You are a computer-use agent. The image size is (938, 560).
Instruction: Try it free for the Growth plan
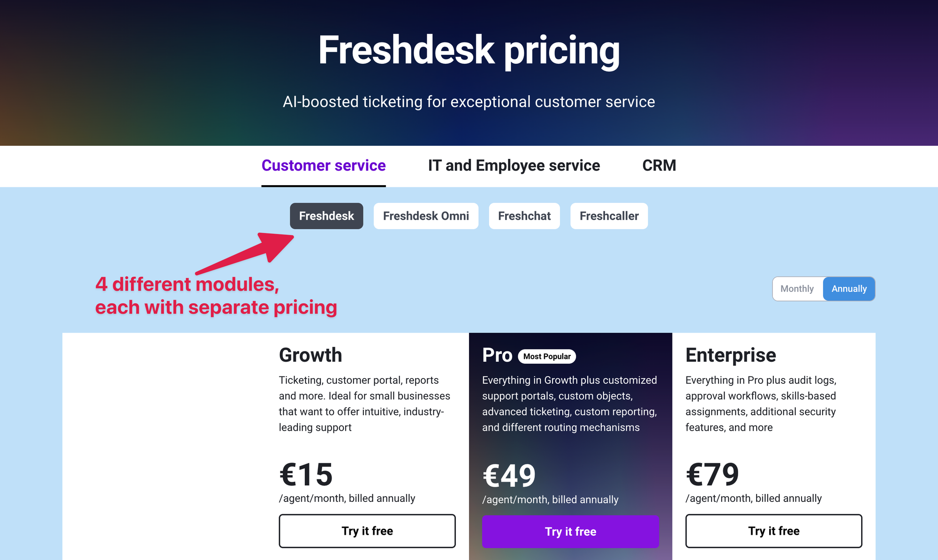367,531
